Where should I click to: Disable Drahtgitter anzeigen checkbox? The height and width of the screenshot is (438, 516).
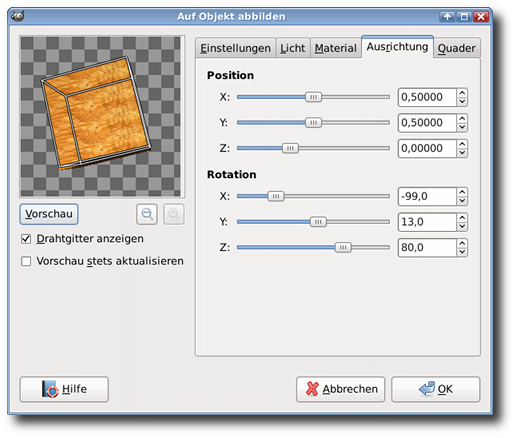(x=26, y=239)
